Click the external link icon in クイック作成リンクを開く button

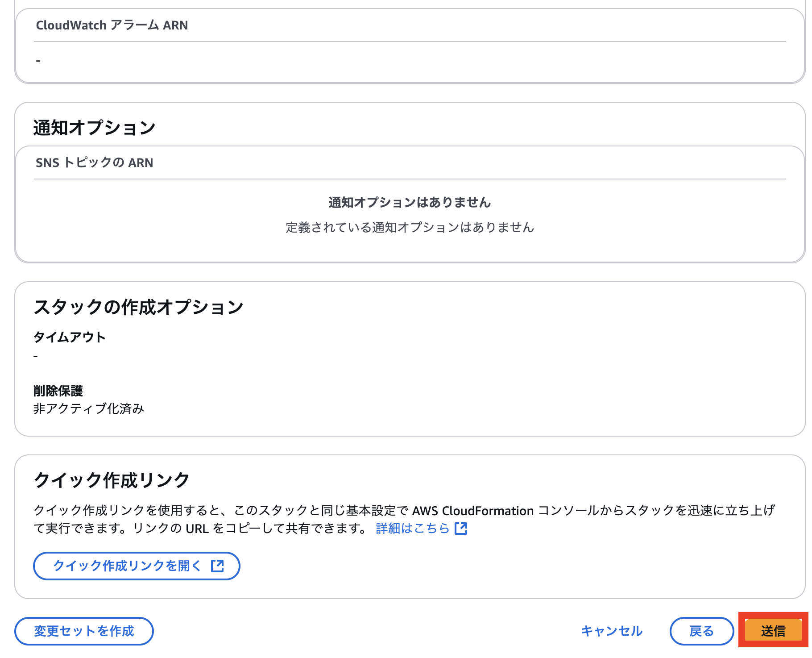[x=217, y=566]
